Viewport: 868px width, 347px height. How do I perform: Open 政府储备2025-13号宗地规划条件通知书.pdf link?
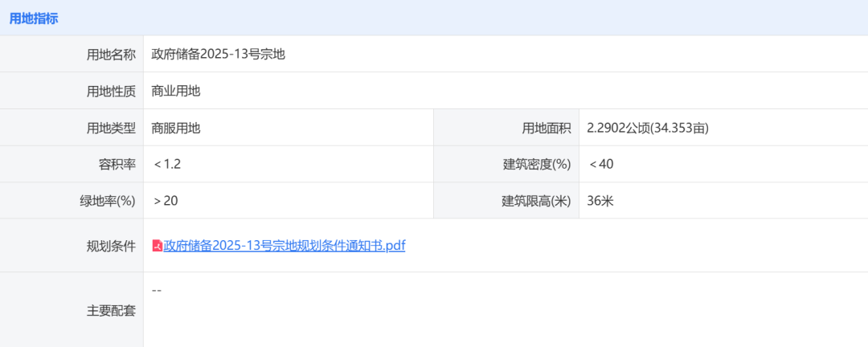tap(285, 246)
